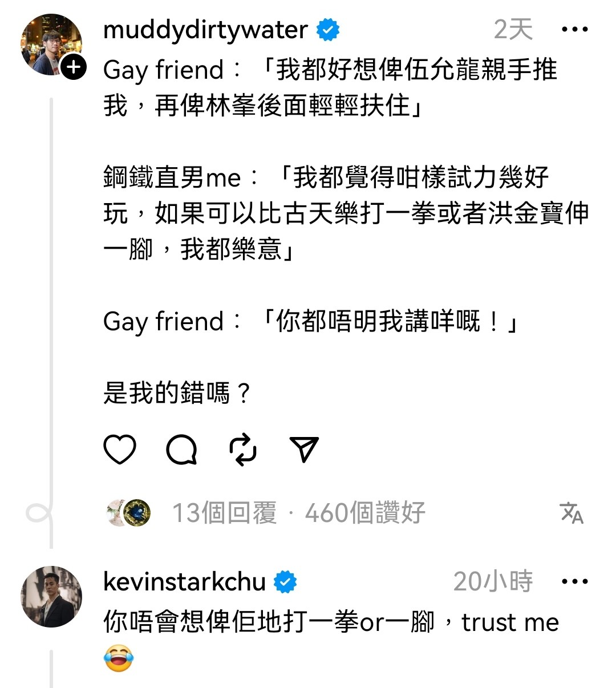Viewport: 616px width, 688px height.
Task: Like the muddydirtywater post with the heart
Action: (120, 450)
